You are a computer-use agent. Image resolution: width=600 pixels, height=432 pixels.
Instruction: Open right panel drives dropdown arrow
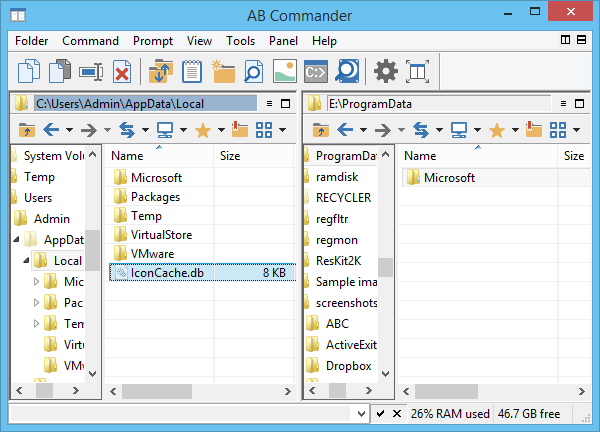tap(477, 130)
